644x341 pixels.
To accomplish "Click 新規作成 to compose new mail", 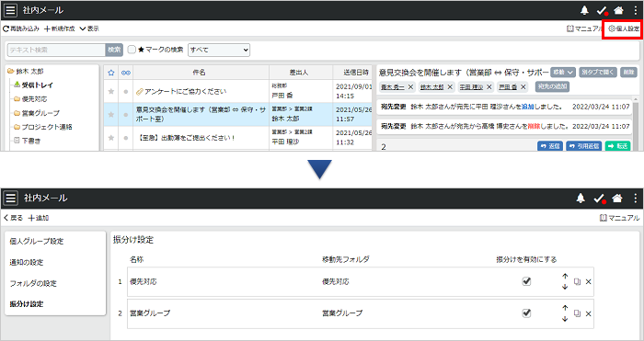I will click(x=60, y=28).
